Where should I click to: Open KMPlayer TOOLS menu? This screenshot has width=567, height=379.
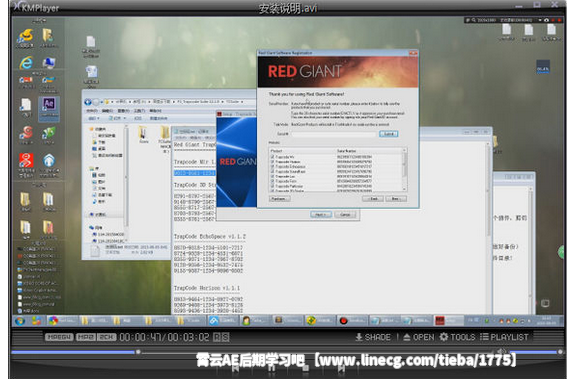click(x=457, y=337)
